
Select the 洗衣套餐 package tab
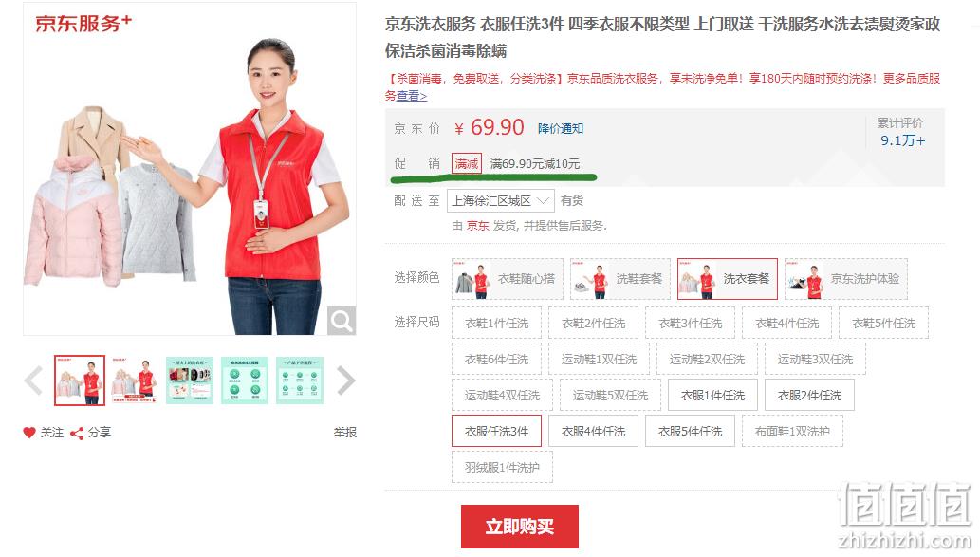click(x=728, y=279)
